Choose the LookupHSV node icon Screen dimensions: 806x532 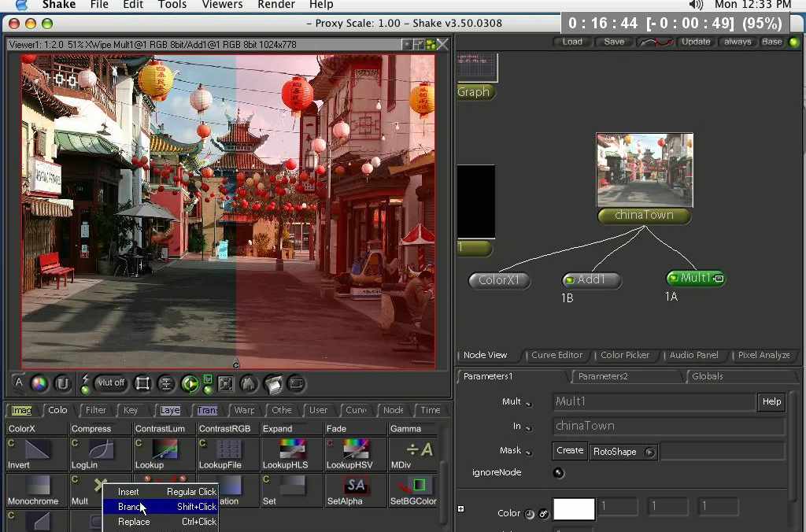356,449
